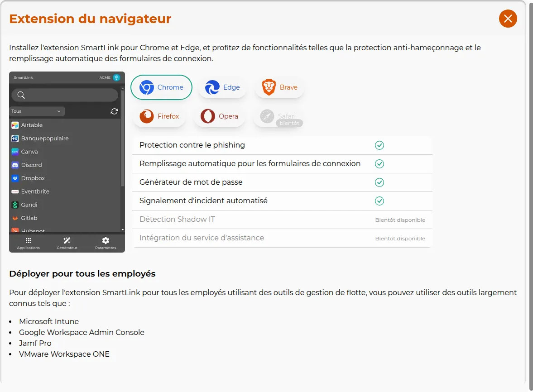Select the Airtable icon at the top
533x392 pixels.
(15, 125)
